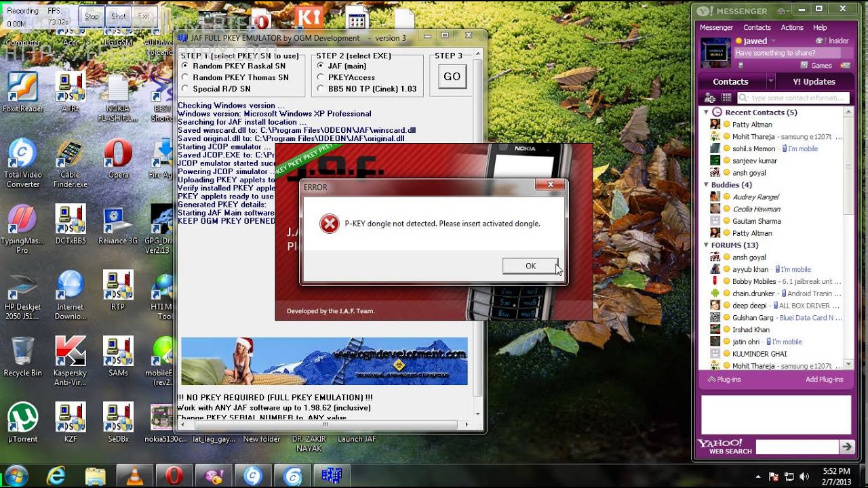This screenshot has height=488, width=868.
Task: Switch to the Y! Updates tab
Action: (814, 81)
